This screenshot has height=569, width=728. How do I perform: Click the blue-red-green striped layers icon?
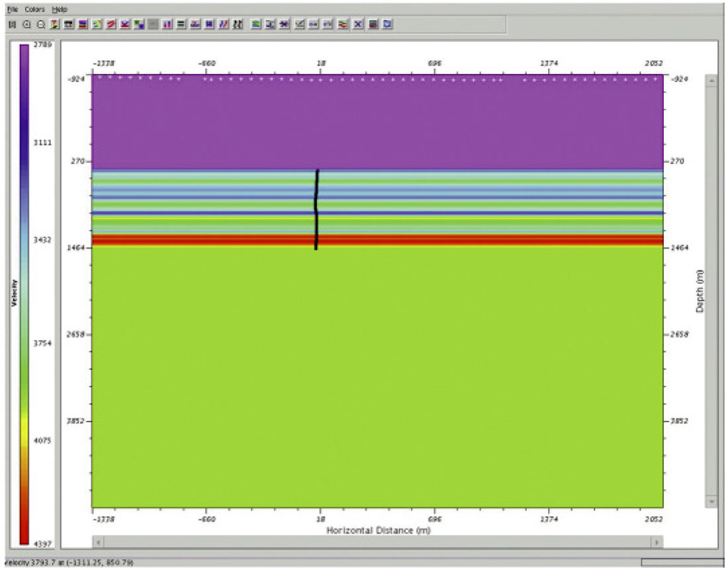point(83,24)
